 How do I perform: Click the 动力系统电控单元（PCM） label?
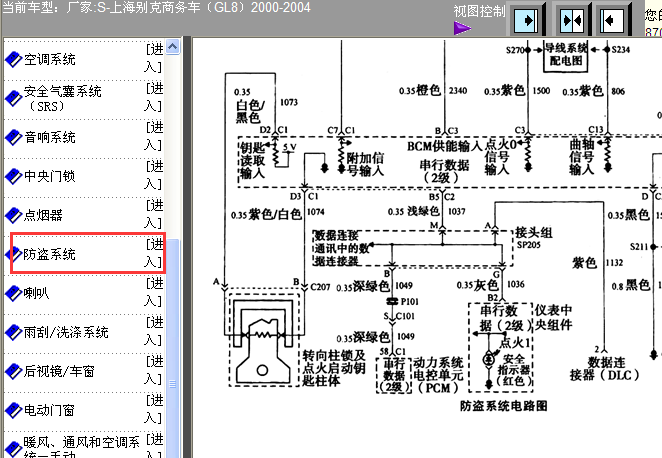(437, 375)
